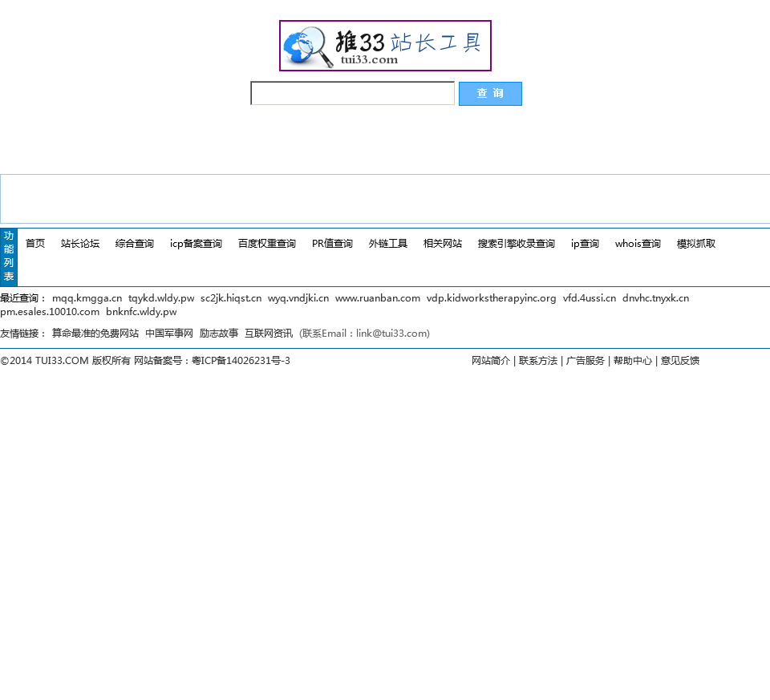The width and height of the screenshot is (770, 700).
Task: Visit friend link 互联网资讯
Action: click(x=269, y=334)
